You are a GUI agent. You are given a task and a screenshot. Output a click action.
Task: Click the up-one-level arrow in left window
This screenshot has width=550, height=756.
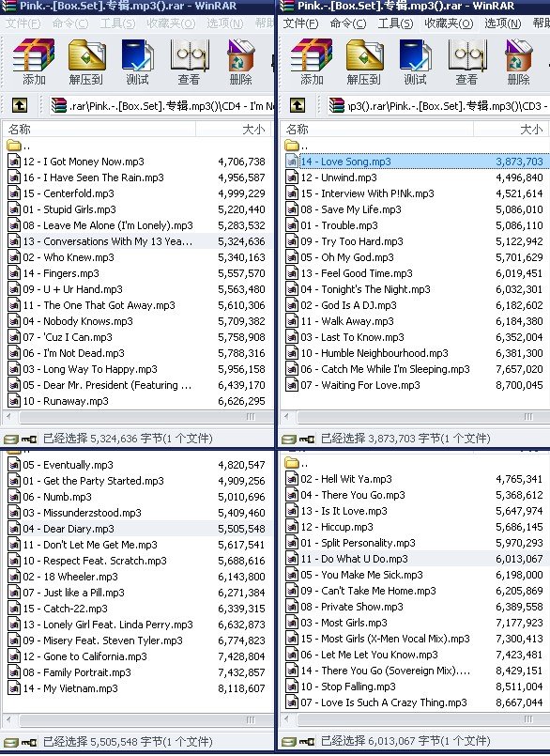pyautogui.click(x=20, y=105)
